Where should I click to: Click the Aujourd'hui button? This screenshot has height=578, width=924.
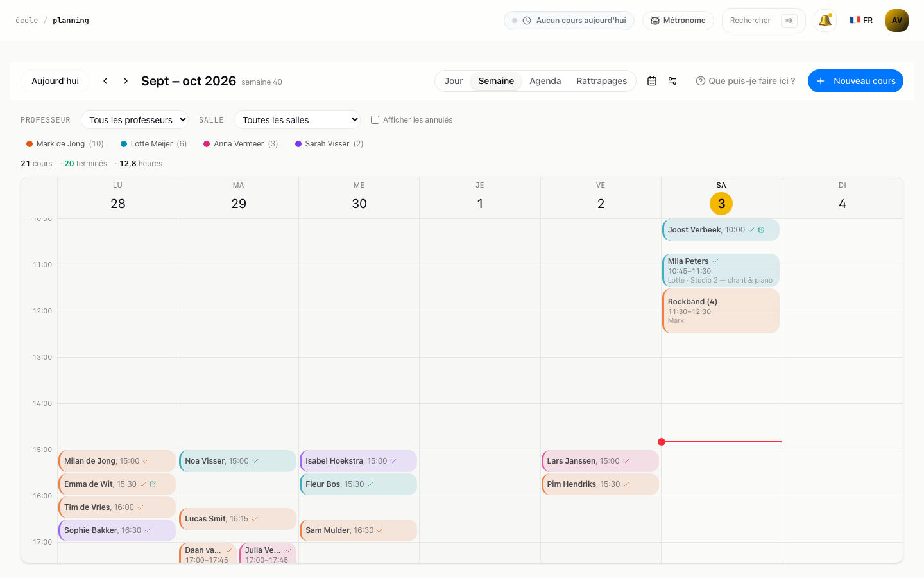[x=55, y=81]
